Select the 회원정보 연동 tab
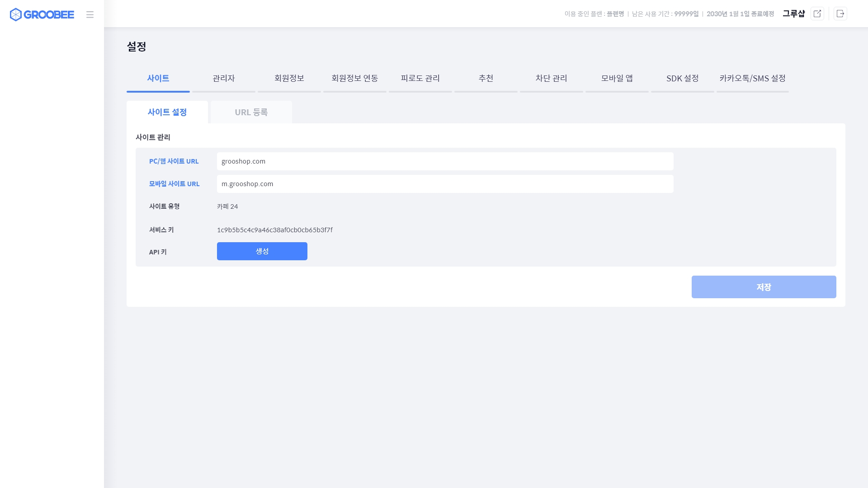The image size is (868, 488). pyautogui.click(x=355, y=78)
